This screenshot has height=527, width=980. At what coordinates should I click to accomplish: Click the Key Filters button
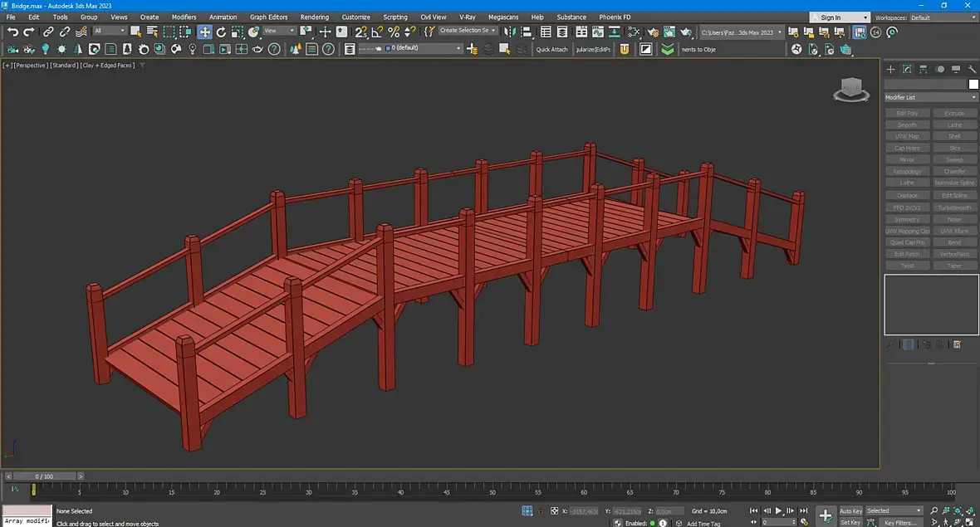(x=900, y=523)
